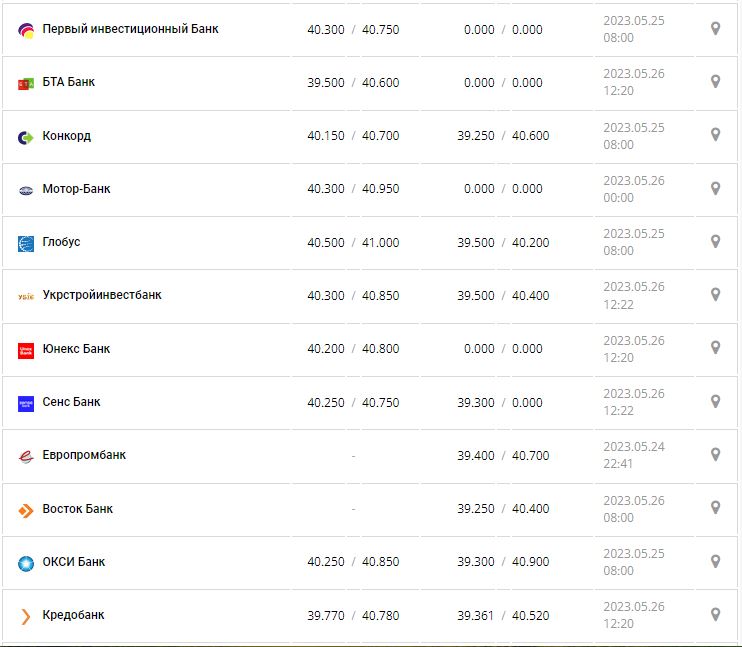Click the Первый инвестиционный Банк logo
Image resolution: width=742 pixels, height=647 pixels.
pos(26,30)
